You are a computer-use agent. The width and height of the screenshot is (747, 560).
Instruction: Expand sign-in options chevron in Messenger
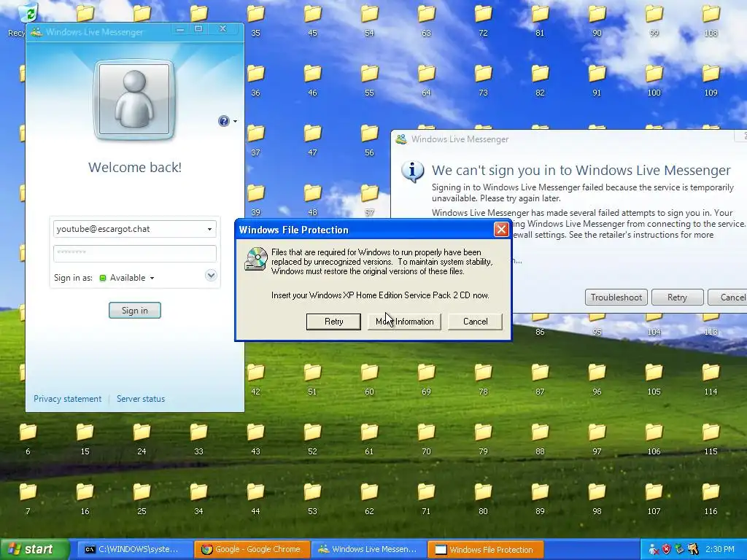(x=211, y=275)
